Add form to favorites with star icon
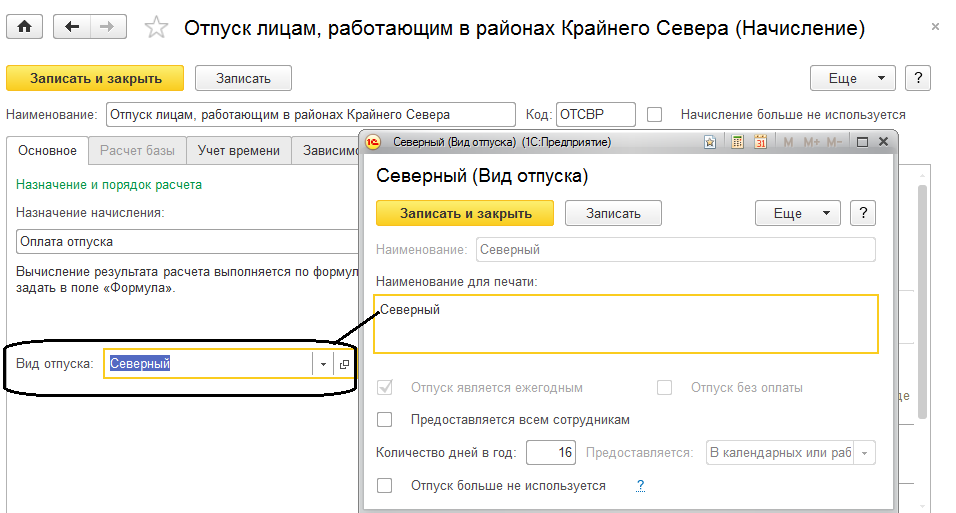 click(x=157, y=28)
